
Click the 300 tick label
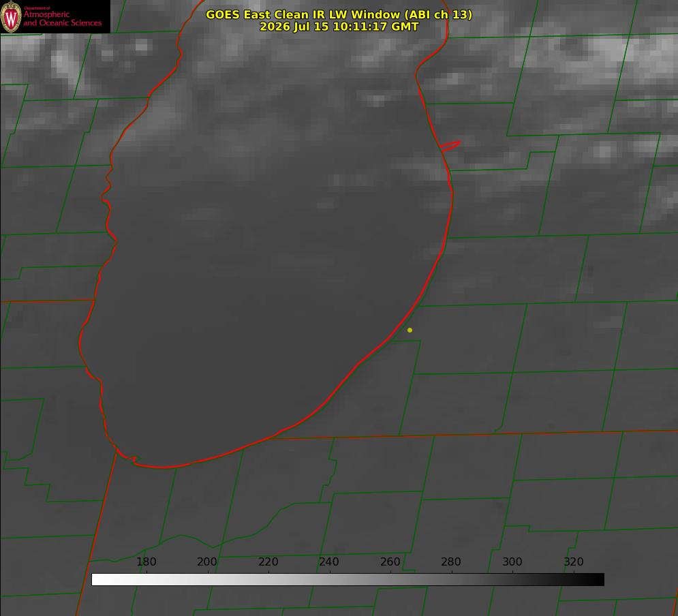512,561
